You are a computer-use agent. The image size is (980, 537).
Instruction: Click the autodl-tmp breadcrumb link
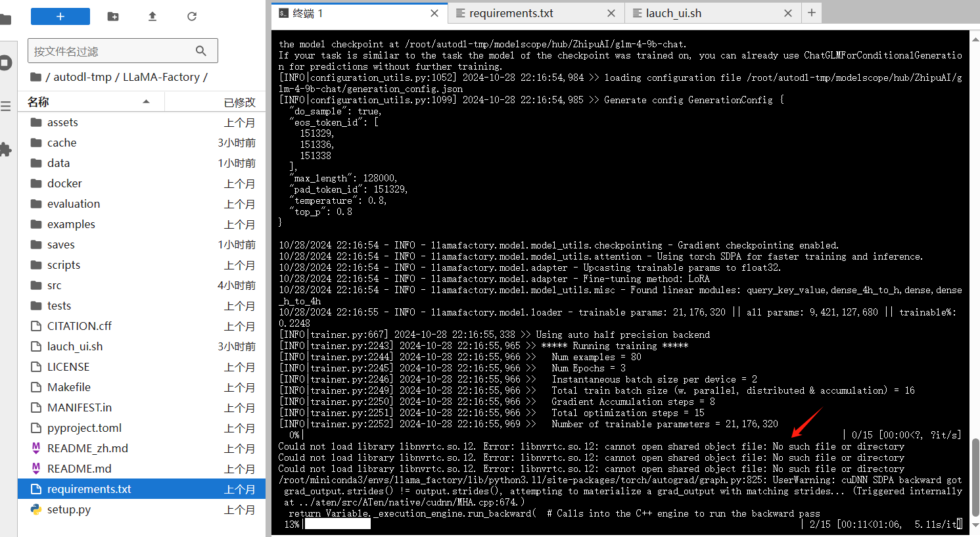pos(82,77)
